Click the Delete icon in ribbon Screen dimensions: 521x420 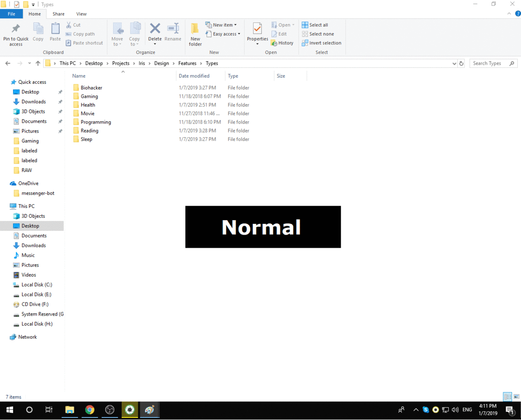click(155, 29)
